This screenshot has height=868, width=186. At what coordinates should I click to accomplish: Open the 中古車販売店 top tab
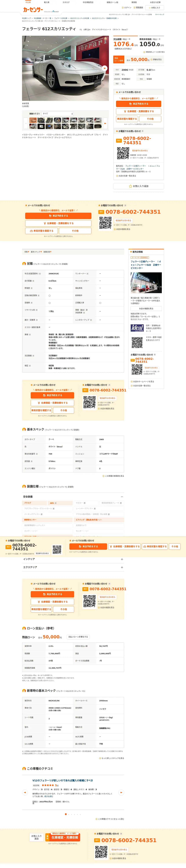pyautogui.click(x=88, y=2)
